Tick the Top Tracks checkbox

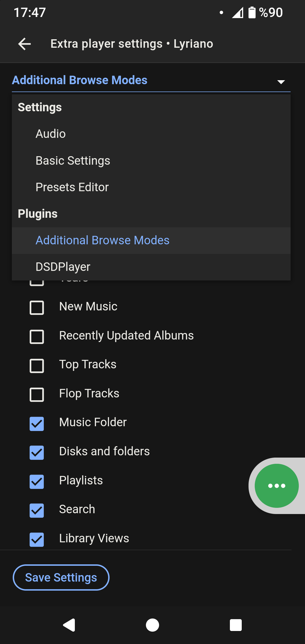point(37,365)
